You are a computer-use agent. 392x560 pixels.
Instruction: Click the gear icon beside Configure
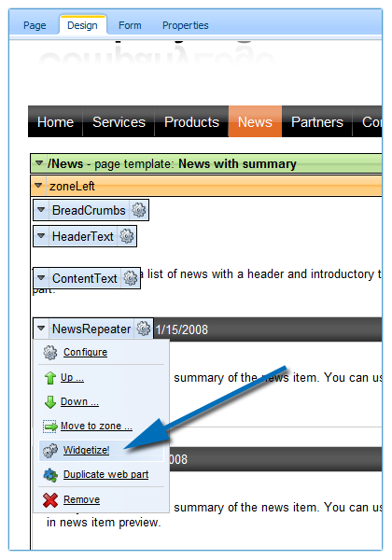click(x=50, y=353)
